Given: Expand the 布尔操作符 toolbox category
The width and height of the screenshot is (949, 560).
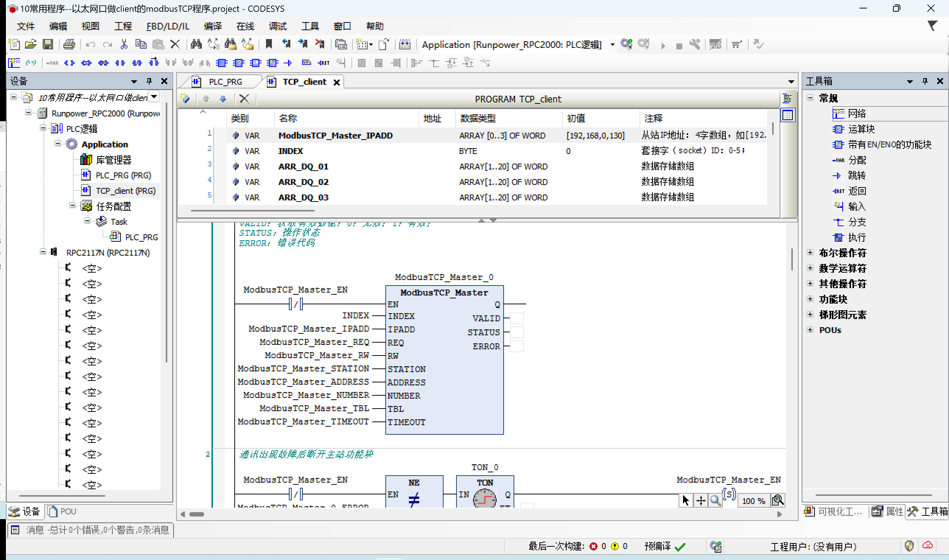Looking at the screenshot, I should [810, 252].
